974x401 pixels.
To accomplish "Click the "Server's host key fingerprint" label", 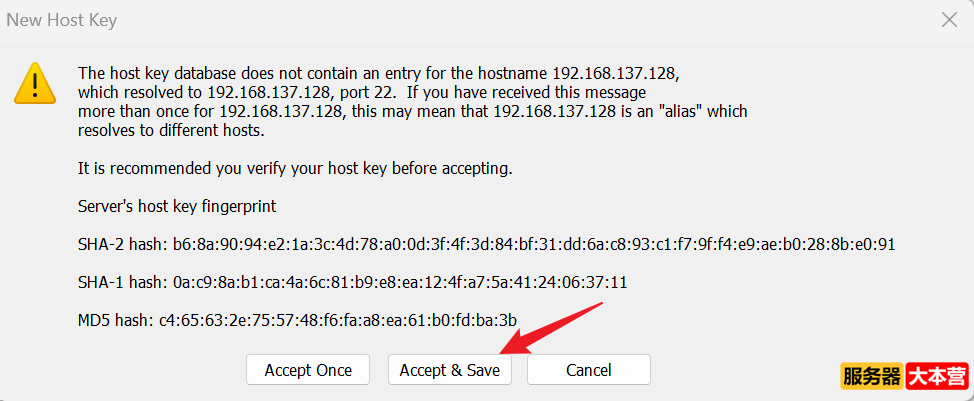I will (177, 206).
